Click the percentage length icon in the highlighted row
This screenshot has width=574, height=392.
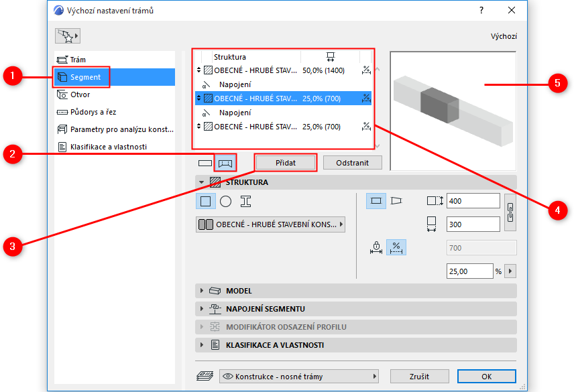[366, 99]
